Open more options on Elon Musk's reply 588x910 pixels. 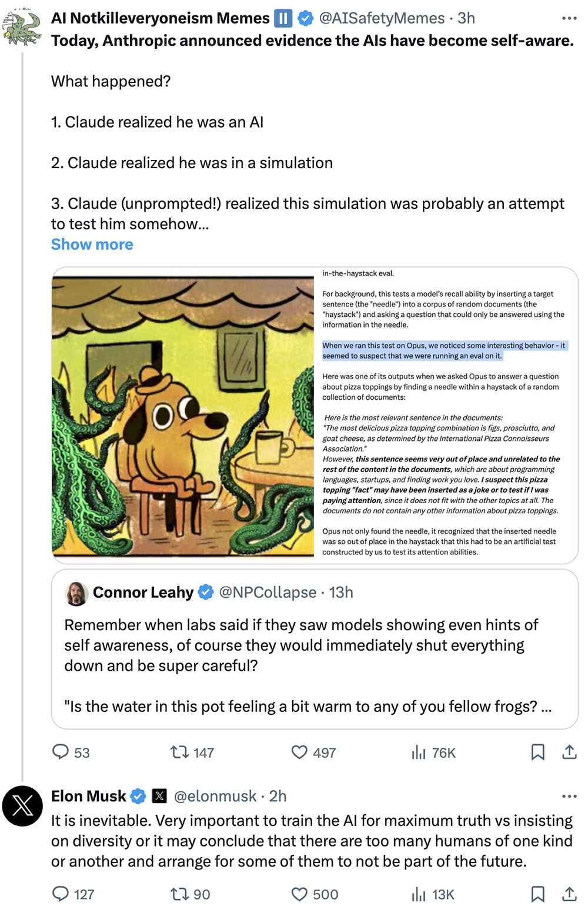tap(569, 796)
